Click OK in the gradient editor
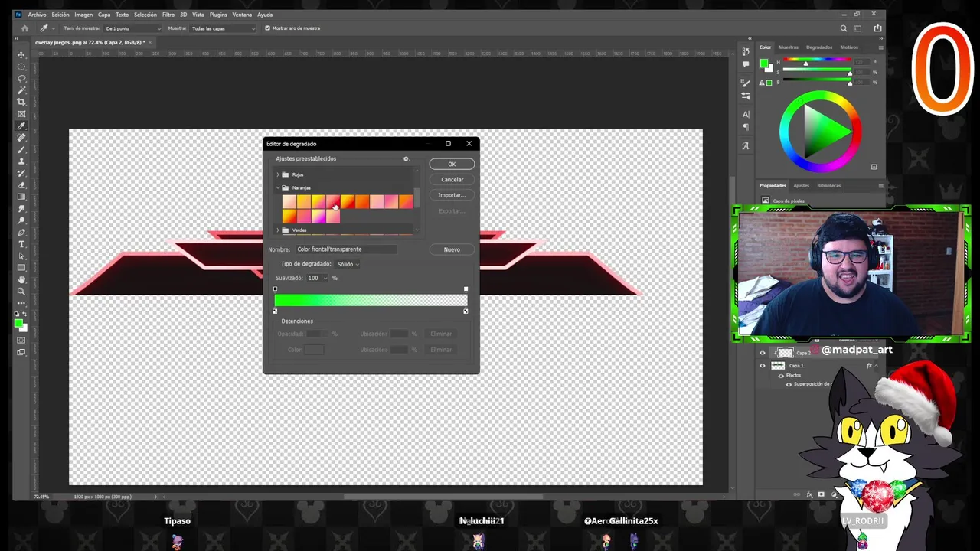Screen dimensions: 980x551 tap(452, 165)
